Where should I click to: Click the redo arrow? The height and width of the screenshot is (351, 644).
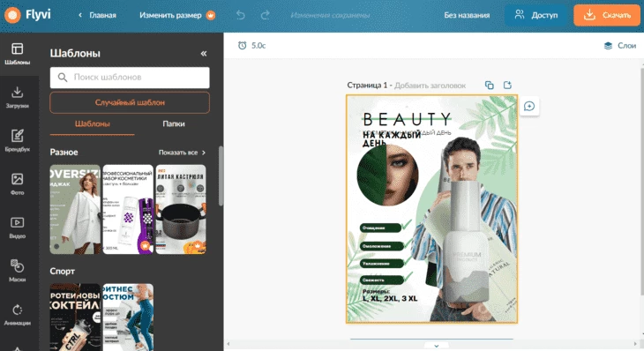click(266, 15)
